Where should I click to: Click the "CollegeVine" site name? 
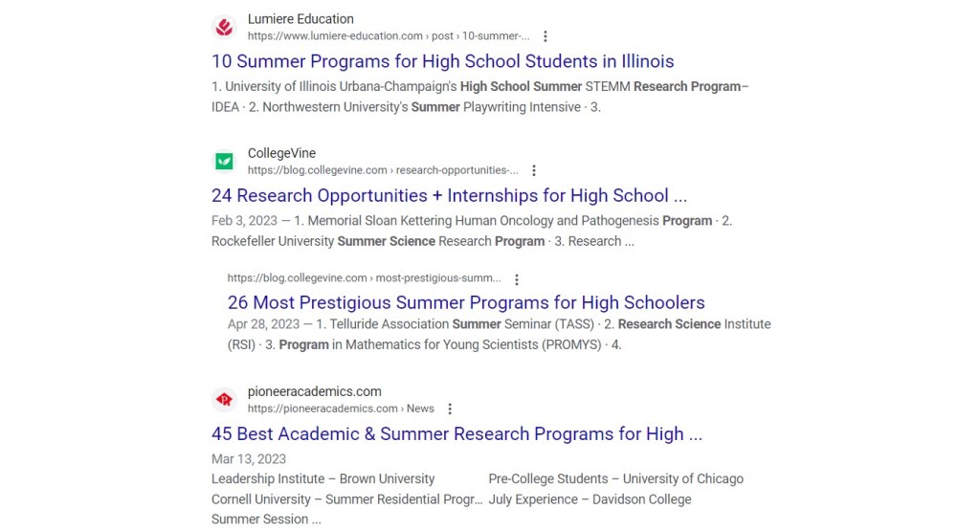click(281, 153)
